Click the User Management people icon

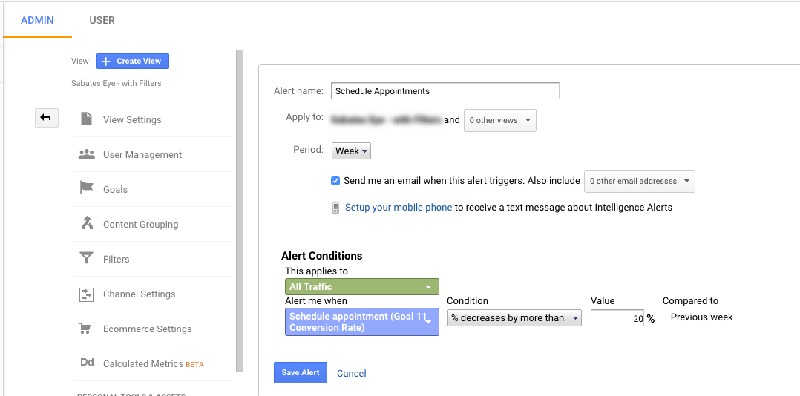click(x=87, y=154)
